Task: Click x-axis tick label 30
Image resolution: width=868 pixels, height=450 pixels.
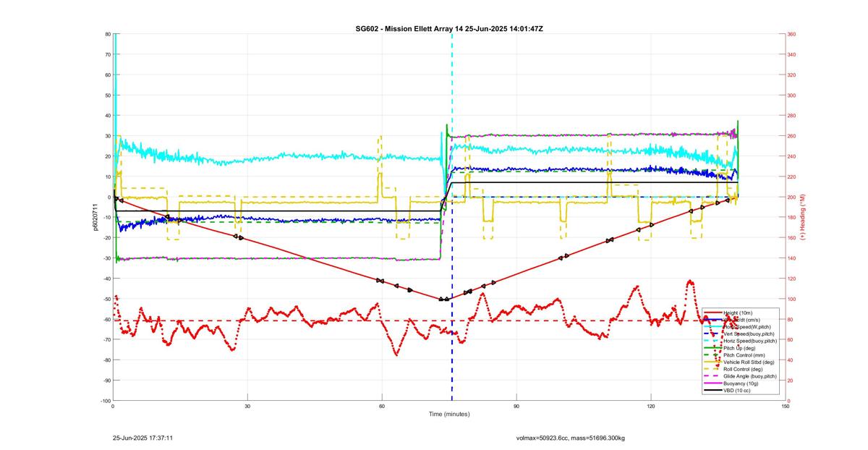Action: coord(247,406)
